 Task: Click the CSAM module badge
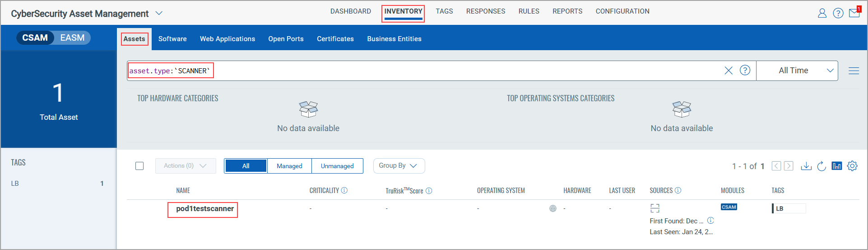(729, 207)
